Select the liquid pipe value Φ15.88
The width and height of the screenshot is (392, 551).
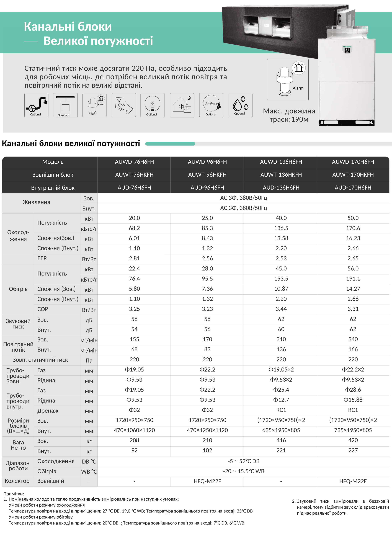(353, 400)
